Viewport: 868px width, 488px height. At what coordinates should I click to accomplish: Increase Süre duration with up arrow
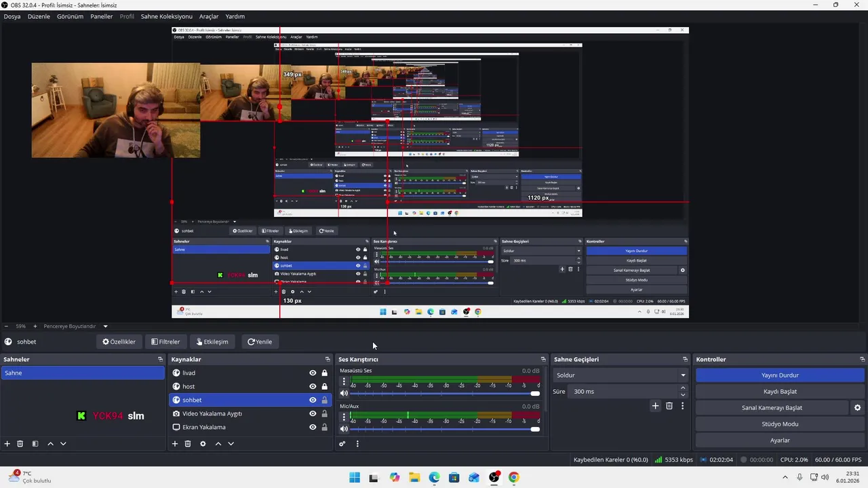[682, 388]
